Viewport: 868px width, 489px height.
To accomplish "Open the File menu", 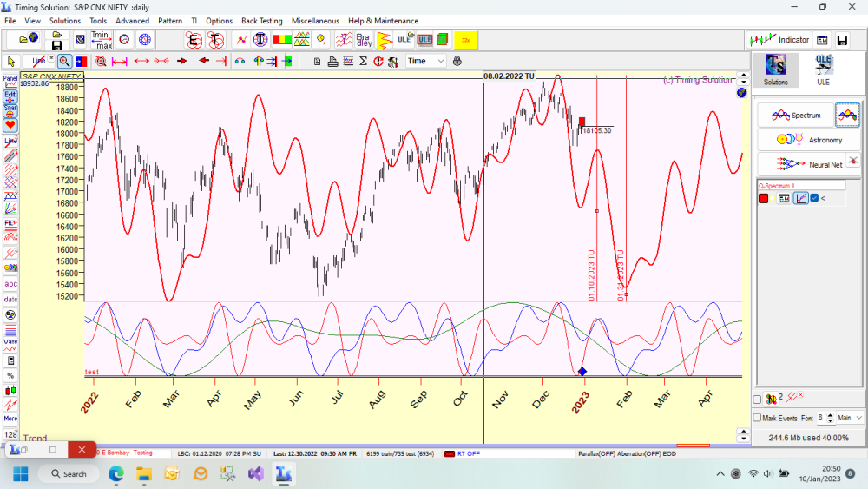I will point(10,21).
